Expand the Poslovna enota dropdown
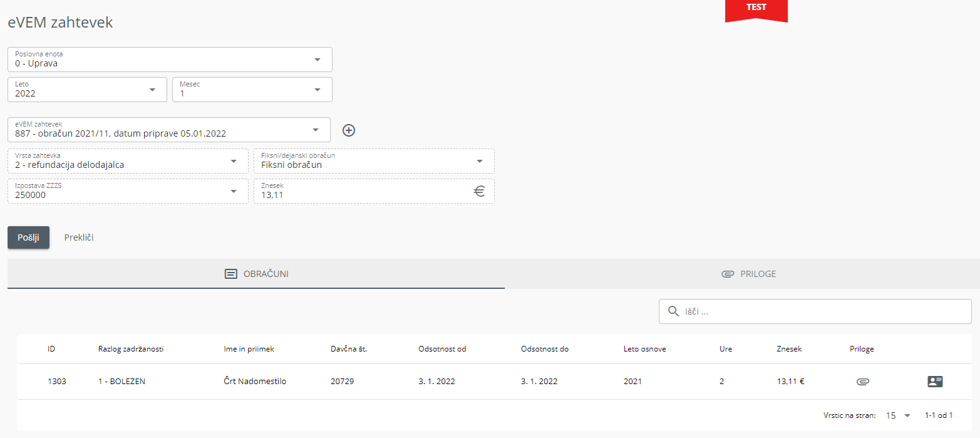 click(x=317, y=60)
